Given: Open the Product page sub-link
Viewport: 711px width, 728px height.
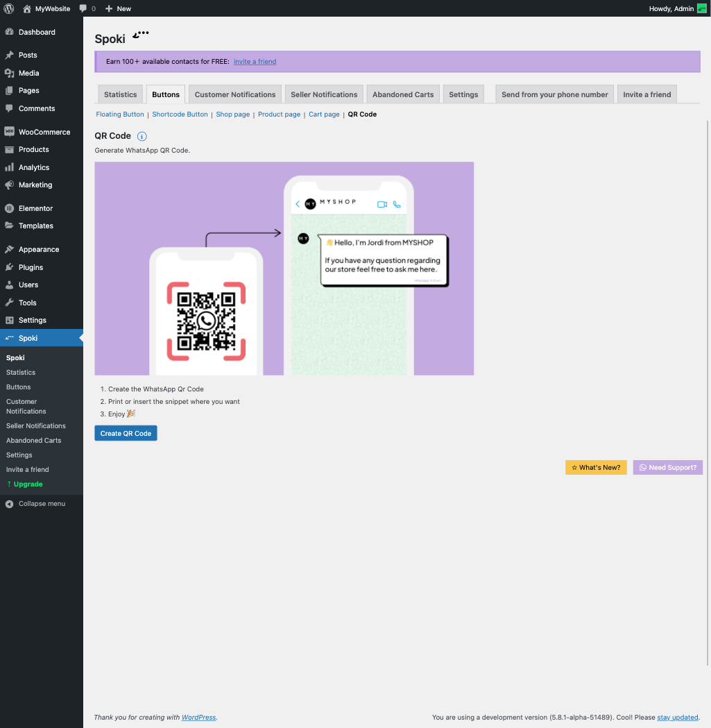Looking at the screenshot, I should [x=280, y=115].
